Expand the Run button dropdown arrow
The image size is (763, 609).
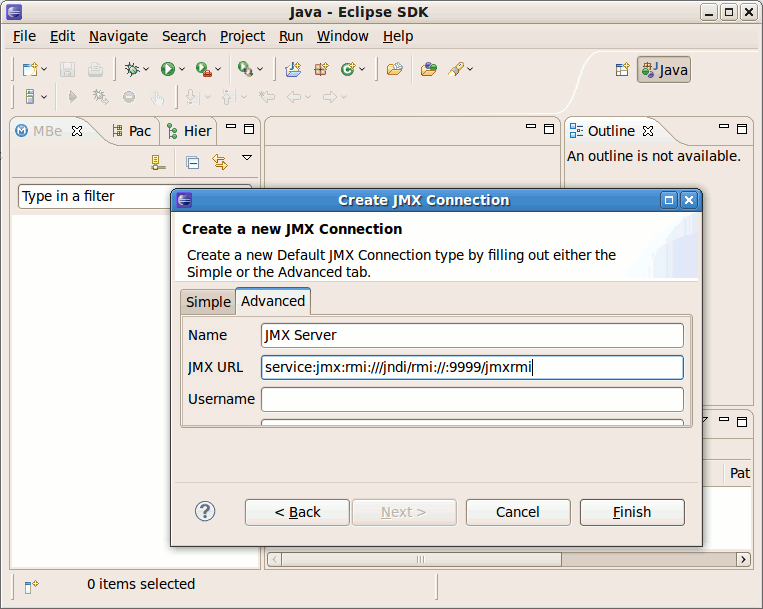pos(182,70)
